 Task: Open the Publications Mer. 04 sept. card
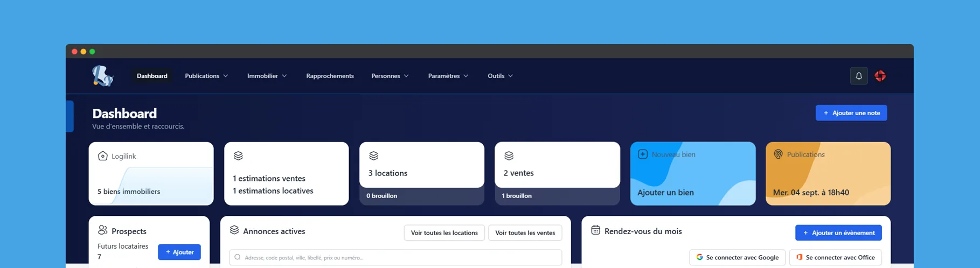(828, 173)
